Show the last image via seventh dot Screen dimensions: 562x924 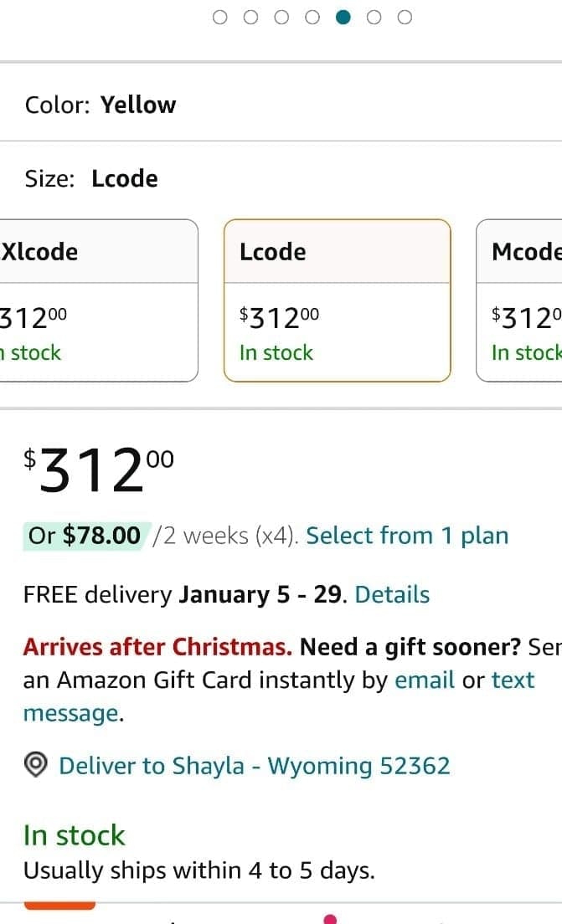[405, 18]
